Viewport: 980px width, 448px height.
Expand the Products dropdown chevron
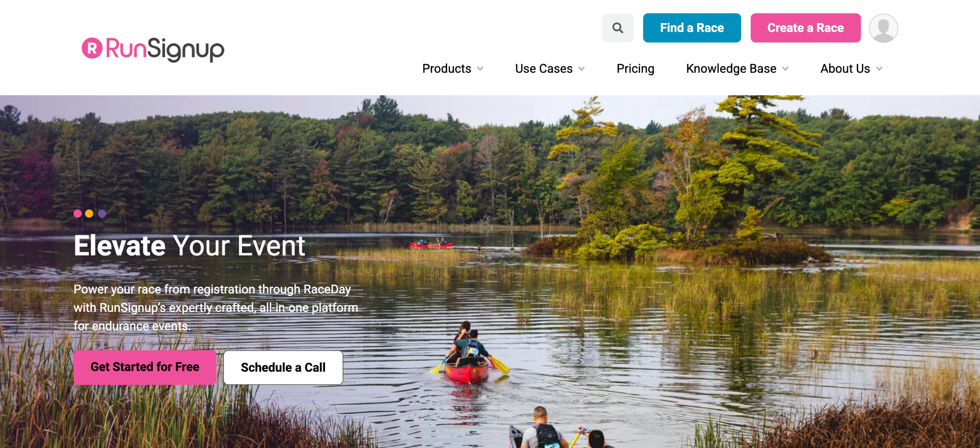click(480, 69)
